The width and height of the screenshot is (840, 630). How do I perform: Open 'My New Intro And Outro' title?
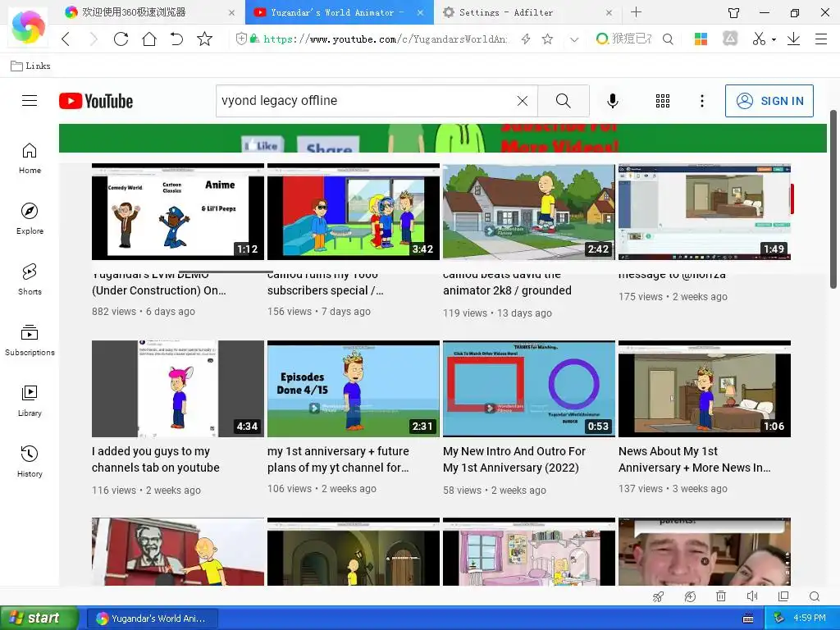pos(514,459)
